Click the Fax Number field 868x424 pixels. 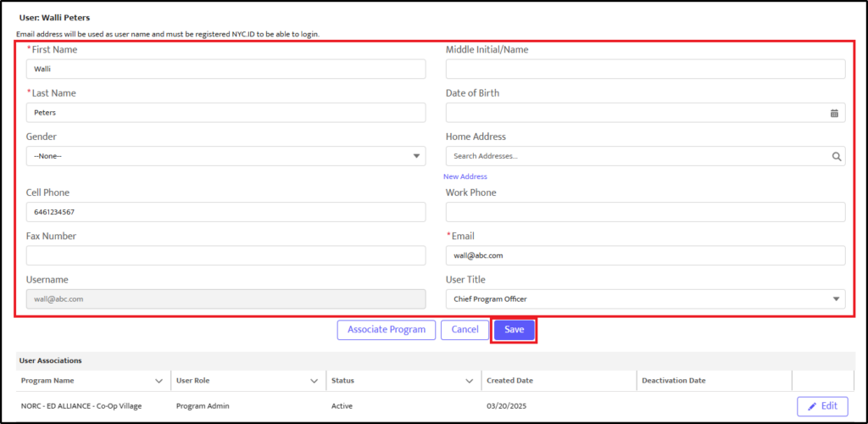tap(225, 256)
